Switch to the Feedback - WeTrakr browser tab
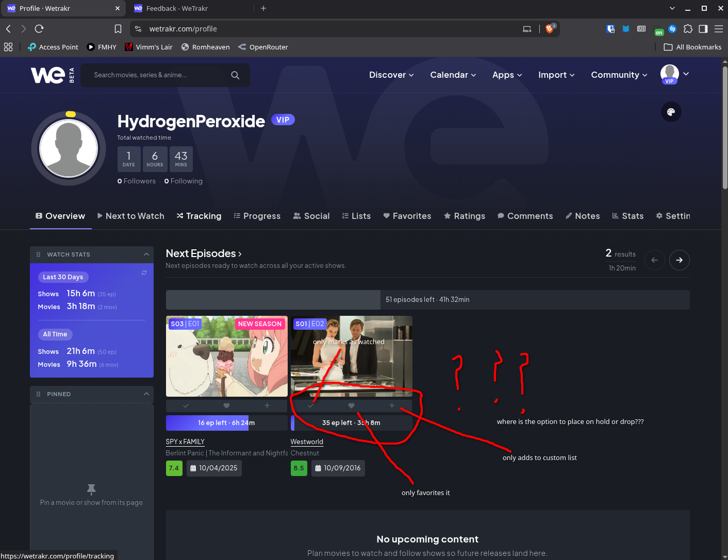The height and width of the screenshot is (560, 728). (190, 8)
